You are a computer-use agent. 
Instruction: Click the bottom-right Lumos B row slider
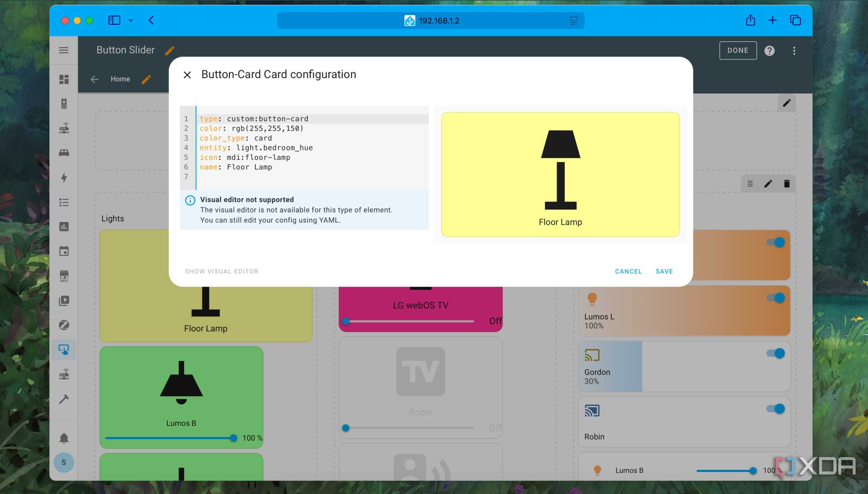726,470
